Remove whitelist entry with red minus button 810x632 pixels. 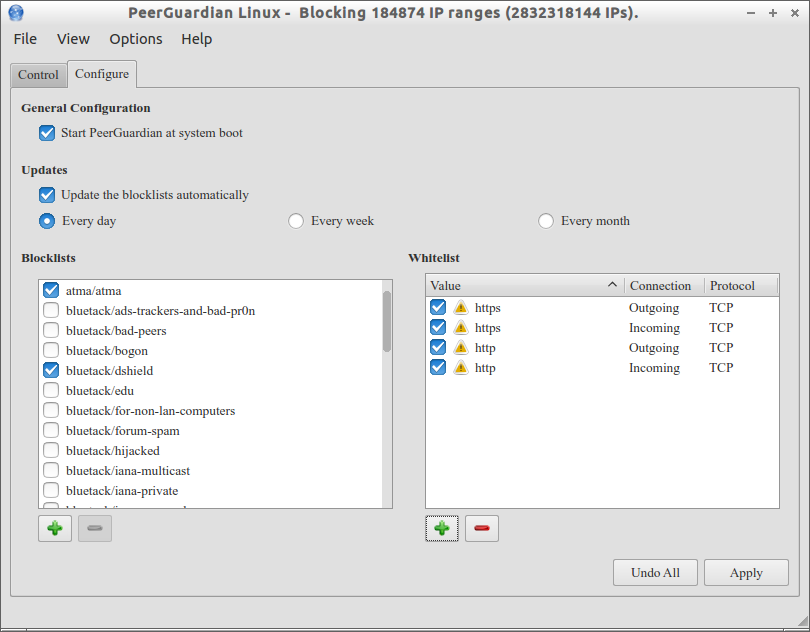[x=481, y=528]
